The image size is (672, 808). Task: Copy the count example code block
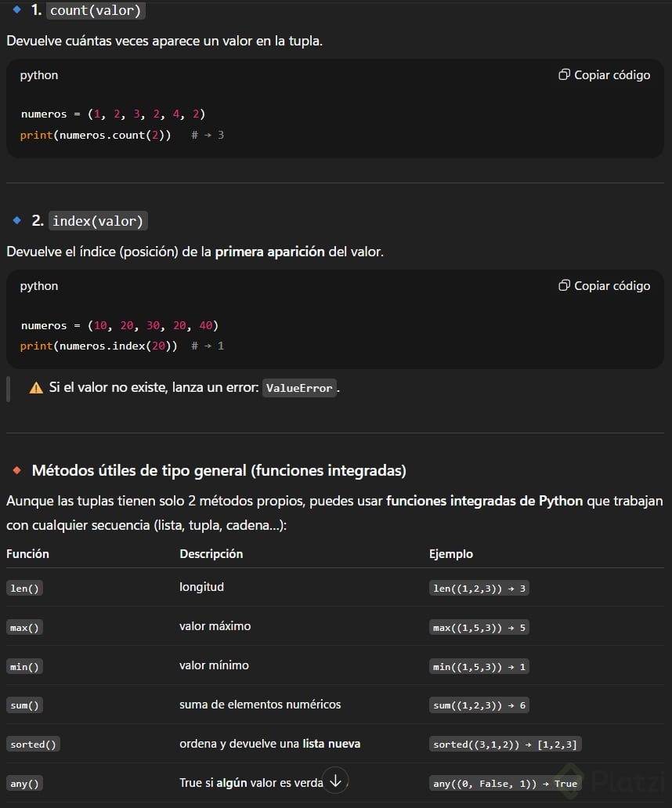(604, 75)
